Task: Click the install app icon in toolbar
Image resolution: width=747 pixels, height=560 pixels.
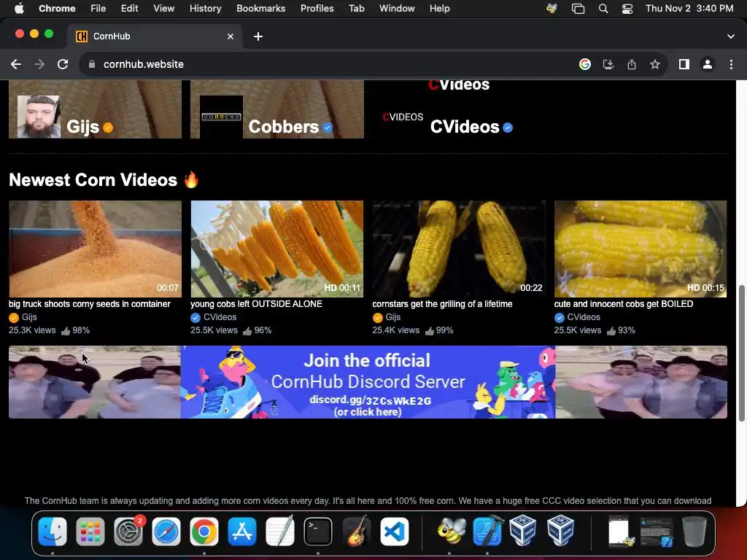Action: point(608,64)
